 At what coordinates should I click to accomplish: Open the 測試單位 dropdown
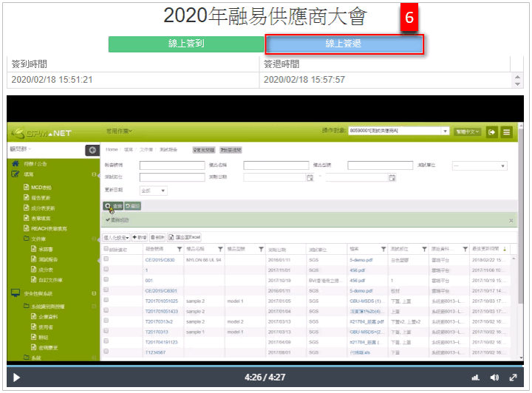(x=480, y=165)
